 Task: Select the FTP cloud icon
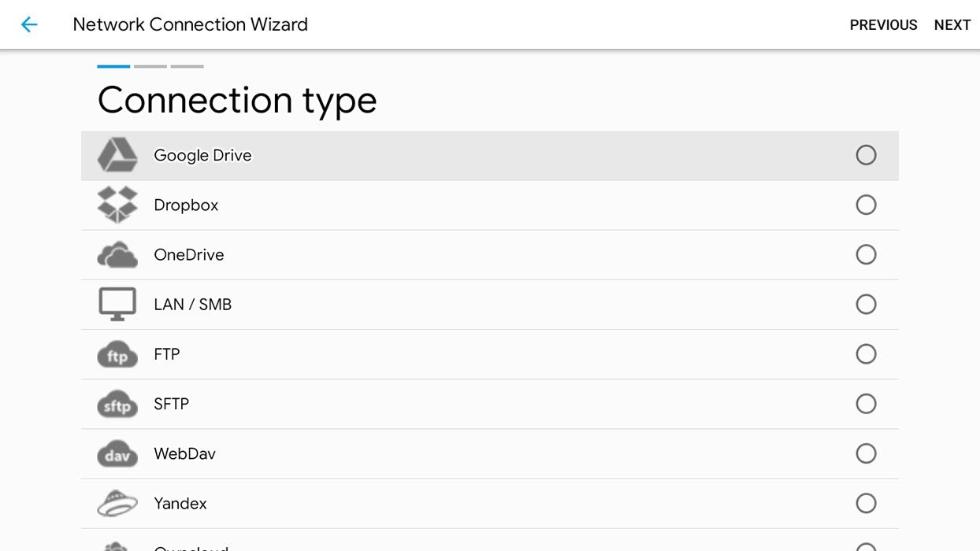117,354
